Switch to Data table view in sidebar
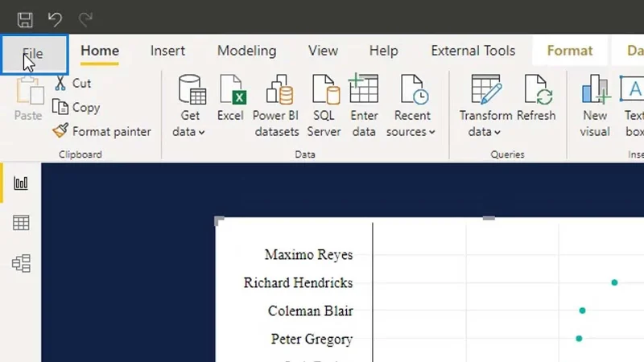 pyautogui.click(x=21, y=223)
